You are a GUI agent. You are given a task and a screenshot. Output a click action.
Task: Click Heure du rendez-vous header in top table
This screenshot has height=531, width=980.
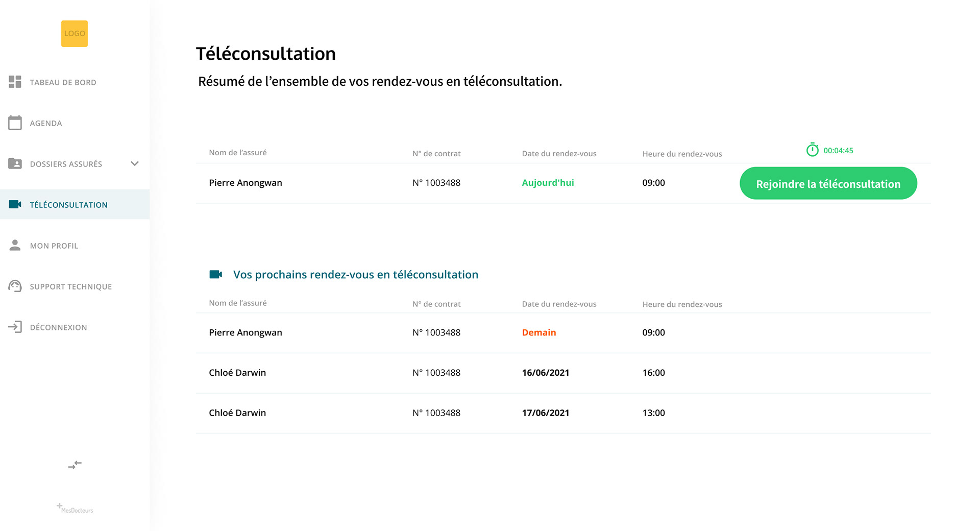coord(682,154)
